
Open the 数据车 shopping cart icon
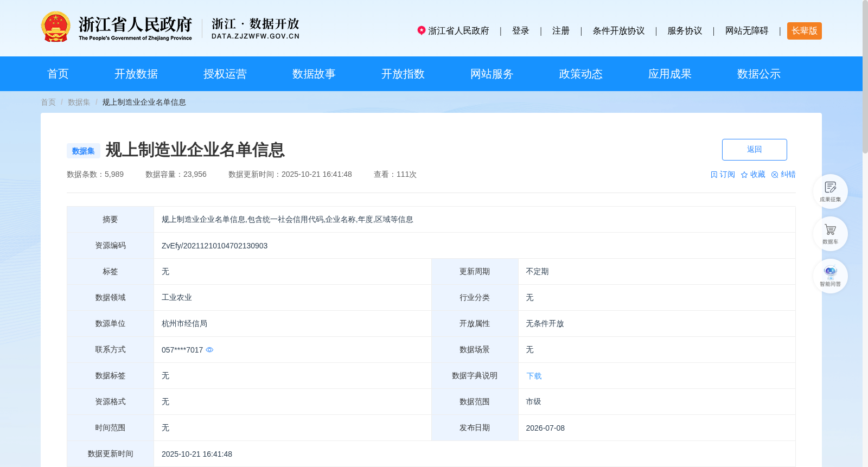[x=830, y=234]
